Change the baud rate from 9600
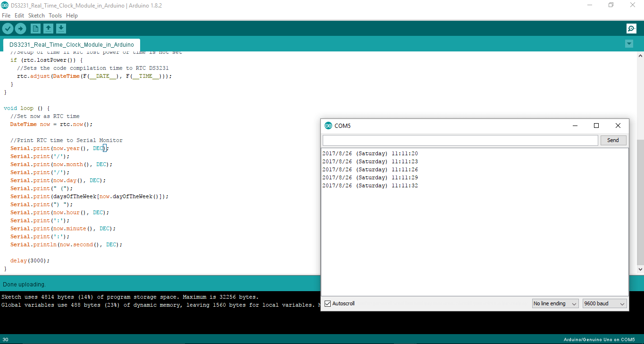The width and height of the screenshot is (644, 344). point(604,303)
